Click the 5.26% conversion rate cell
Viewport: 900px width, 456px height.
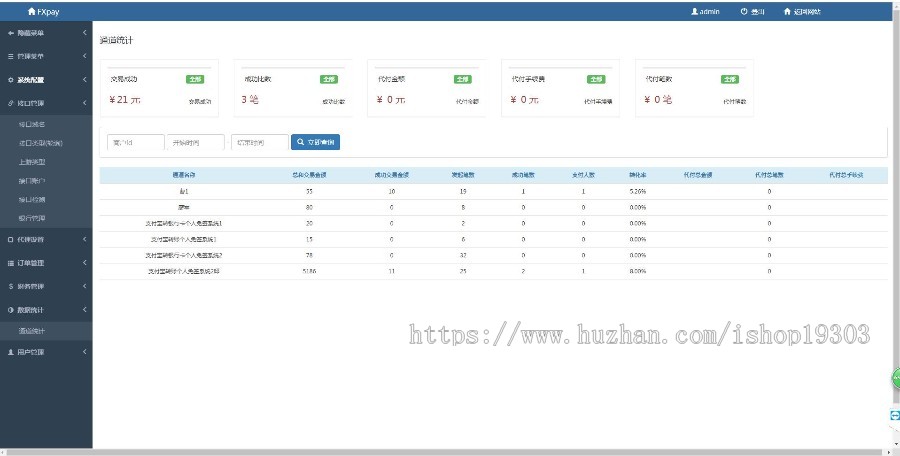638,191
